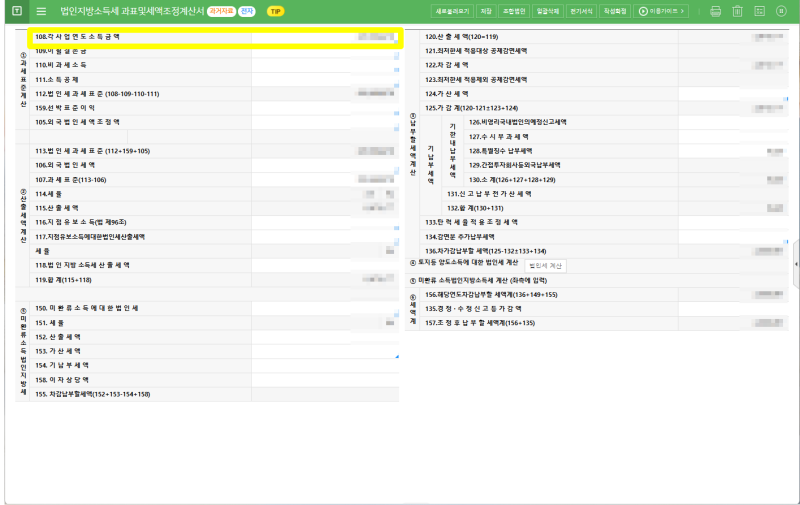Click the 과거자료 badge

tap(221, 11)
